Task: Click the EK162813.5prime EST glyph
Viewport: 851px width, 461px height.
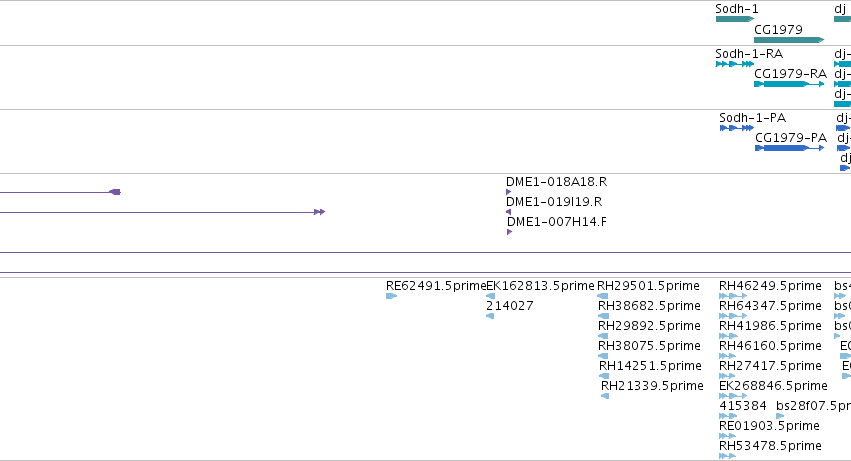Action: tap(490, 296)
